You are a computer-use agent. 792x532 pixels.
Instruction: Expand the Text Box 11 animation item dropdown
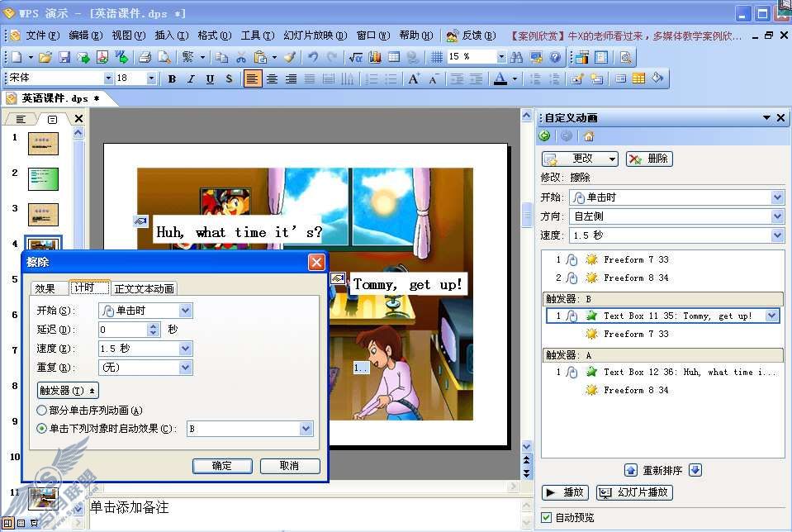click(771, 316)
